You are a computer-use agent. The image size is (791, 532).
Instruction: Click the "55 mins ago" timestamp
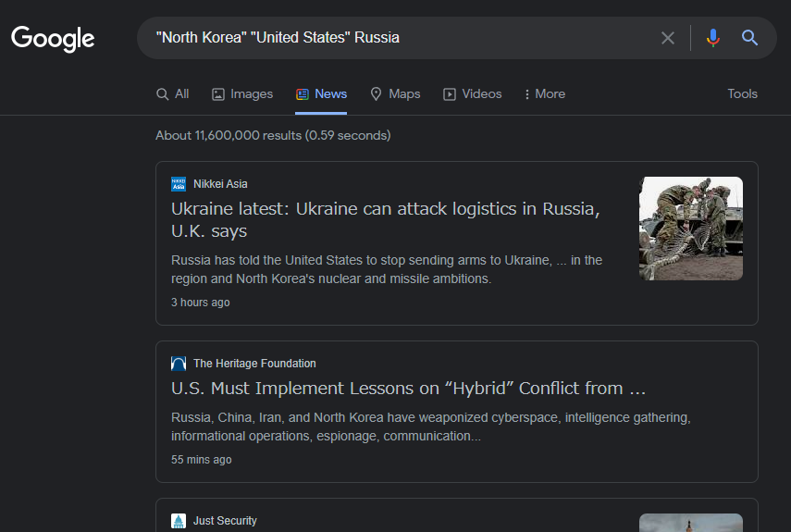click(202, 460)
